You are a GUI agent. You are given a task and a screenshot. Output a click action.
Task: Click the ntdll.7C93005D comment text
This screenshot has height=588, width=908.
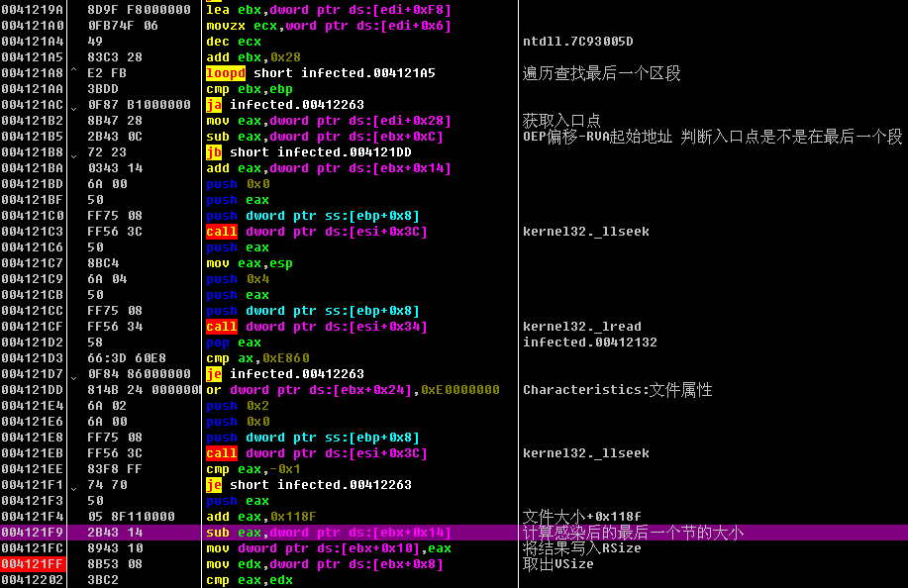point(577,42)
